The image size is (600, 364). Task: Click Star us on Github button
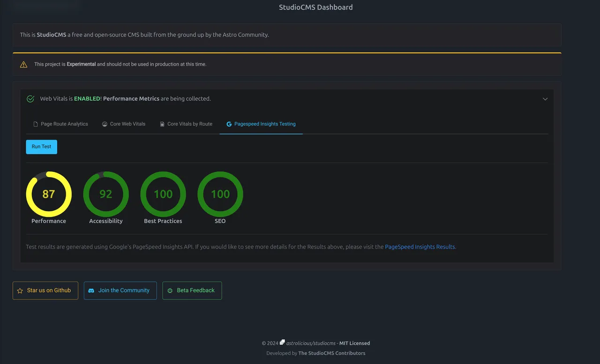coord(45,290)
